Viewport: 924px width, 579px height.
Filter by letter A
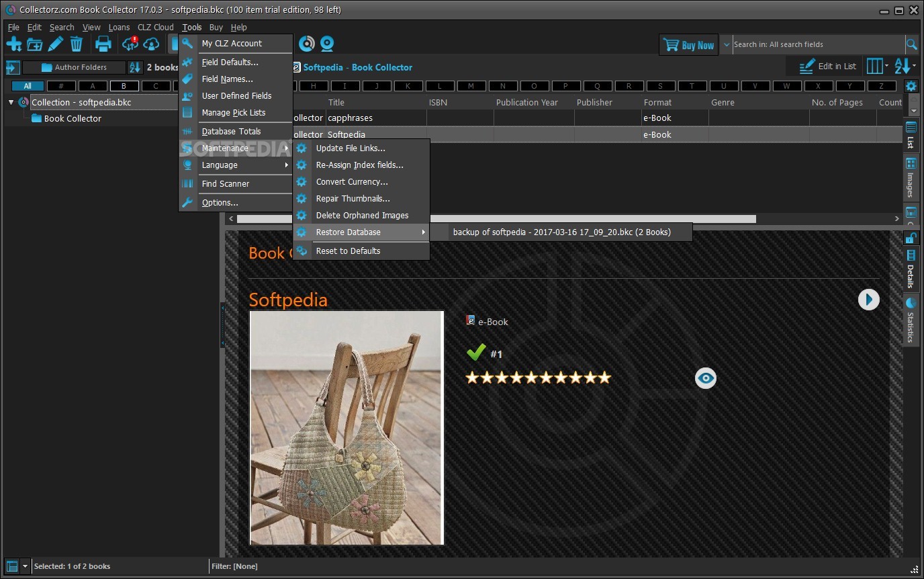(x=93, y=86)
